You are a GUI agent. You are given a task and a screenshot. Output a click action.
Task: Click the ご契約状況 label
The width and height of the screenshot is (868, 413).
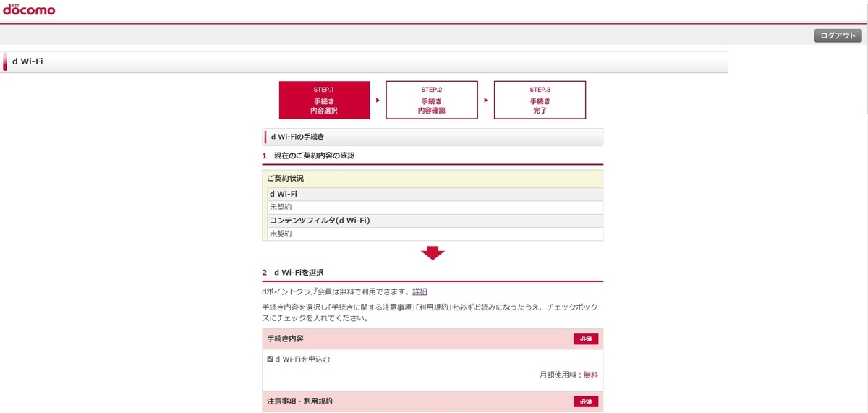(285, 178)
